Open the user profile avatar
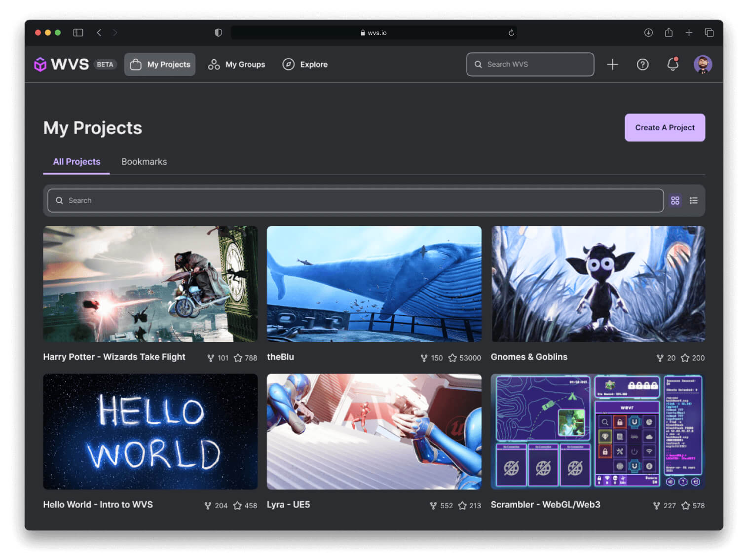748x560 pixels. (x=703, y=65)
